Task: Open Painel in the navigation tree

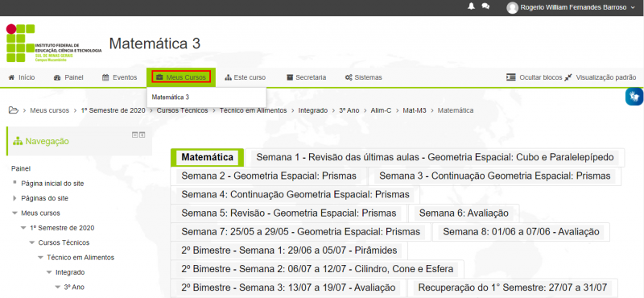Action: pos(21,168)
